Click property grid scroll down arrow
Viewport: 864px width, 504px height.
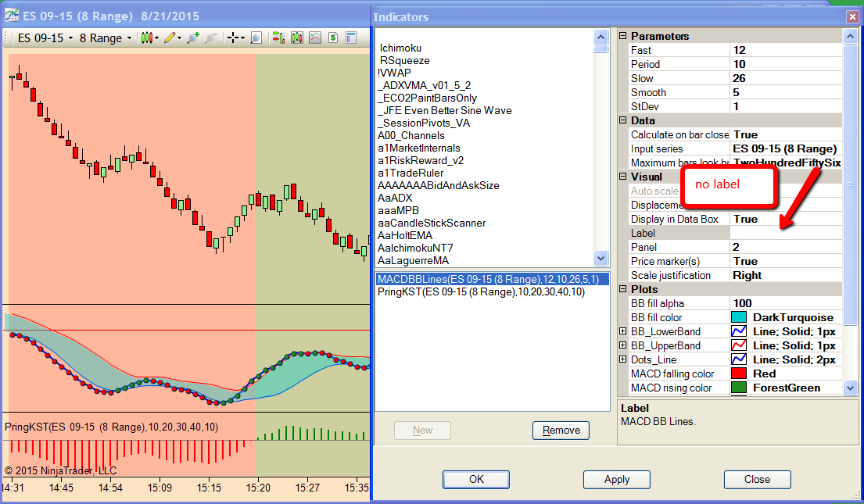pos(850,388)
